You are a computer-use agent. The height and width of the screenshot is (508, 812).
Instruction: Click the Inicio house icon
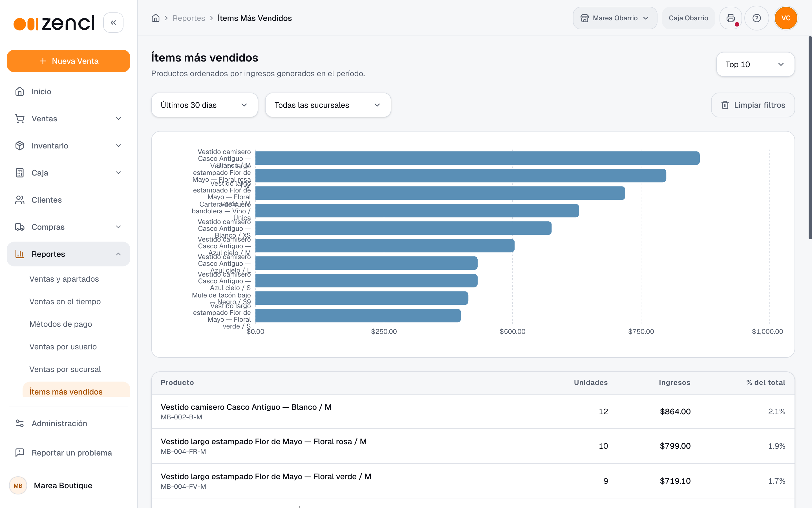tap(20, 91)
